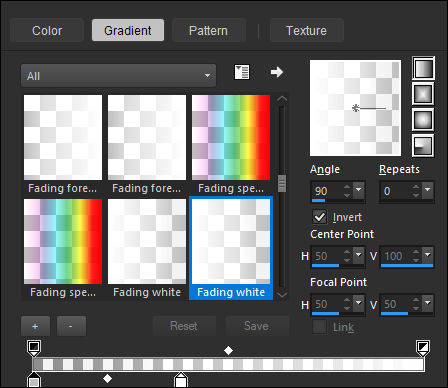This screenshot has width=448, height=388.
Task: Open the Texture tab
Action: [306, 31]
